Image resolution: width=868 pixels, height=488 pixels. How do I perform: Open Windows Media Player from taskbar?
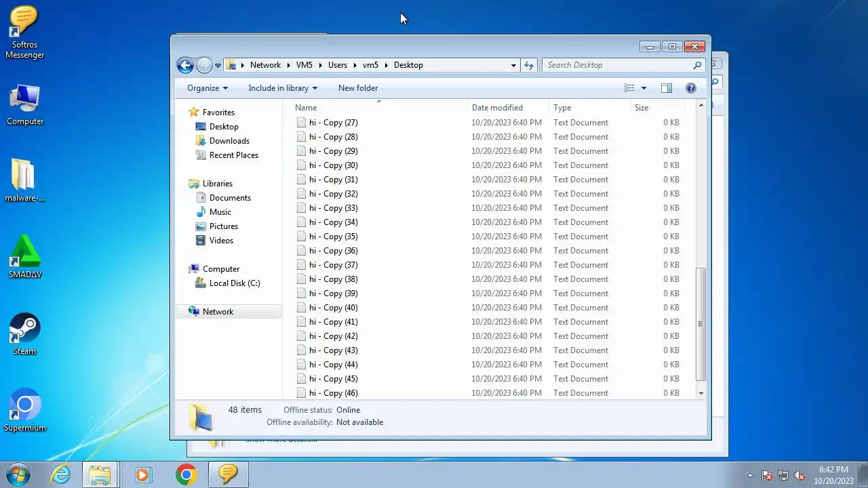pyautogui.click(x=143, y=474)
